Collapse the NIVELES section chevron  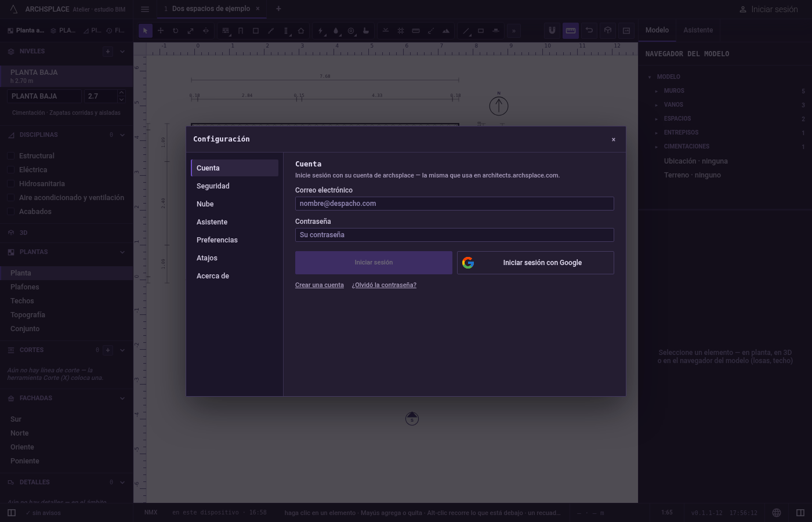(x=122, y=52)
